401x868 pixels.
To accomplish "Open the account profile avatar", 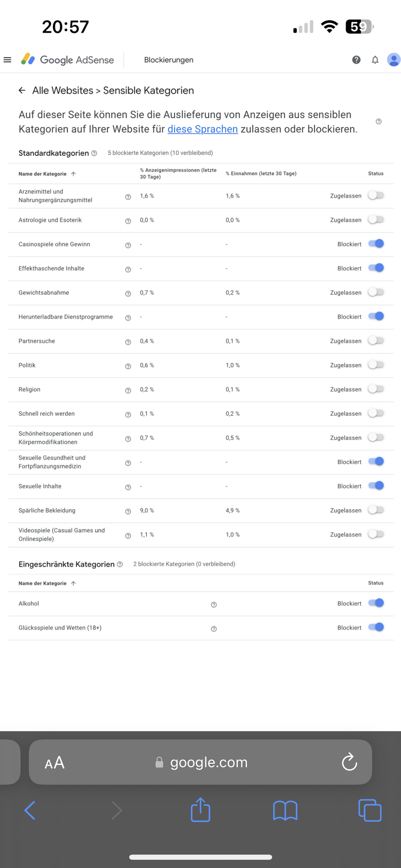I will pos(394,60).
